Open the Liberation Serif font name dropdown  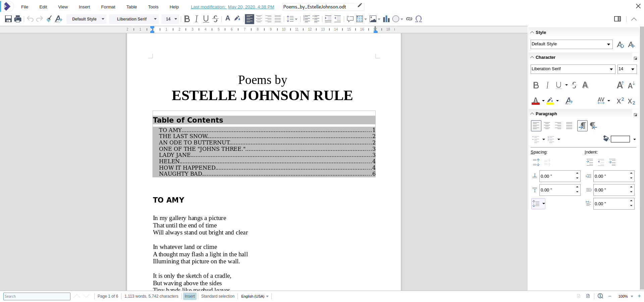155,19
